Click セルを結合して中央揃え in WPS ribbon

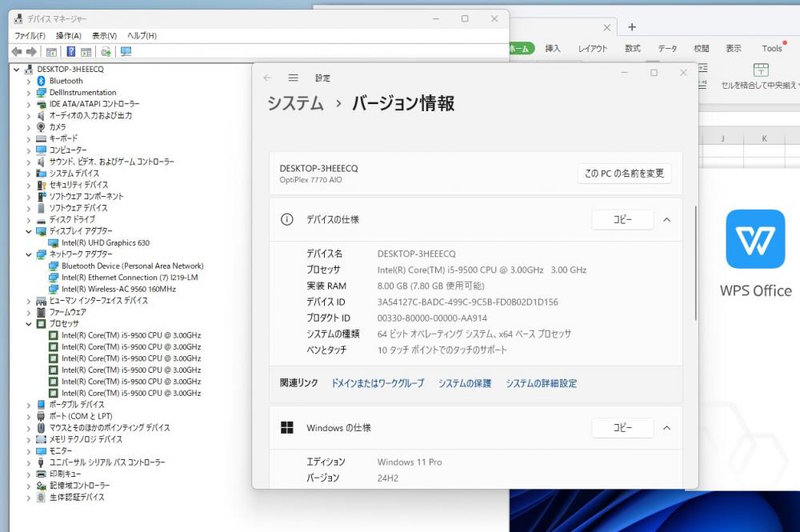click(760, 76)
